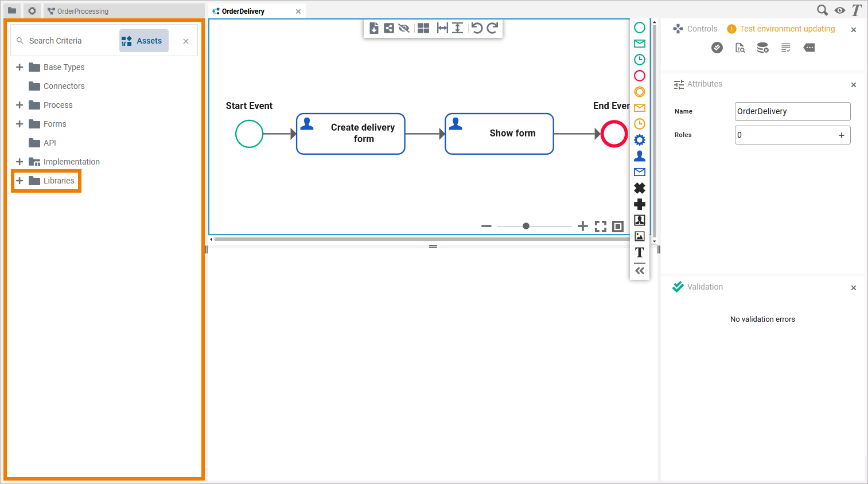
Task: Pick the black X exclusive gateway tool
Action: [x=640, y=188]
